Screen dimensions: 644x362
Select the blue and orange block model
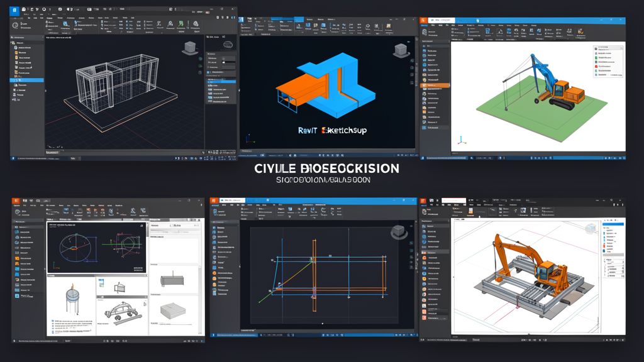tap(326, 85)
